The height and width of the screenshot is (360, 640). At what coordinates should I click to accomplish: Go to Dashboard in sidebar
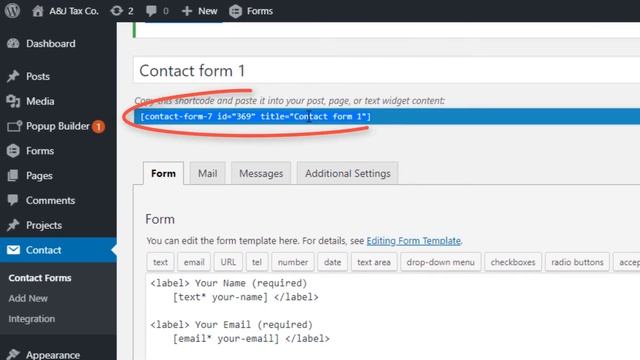(x=51, y=44)
